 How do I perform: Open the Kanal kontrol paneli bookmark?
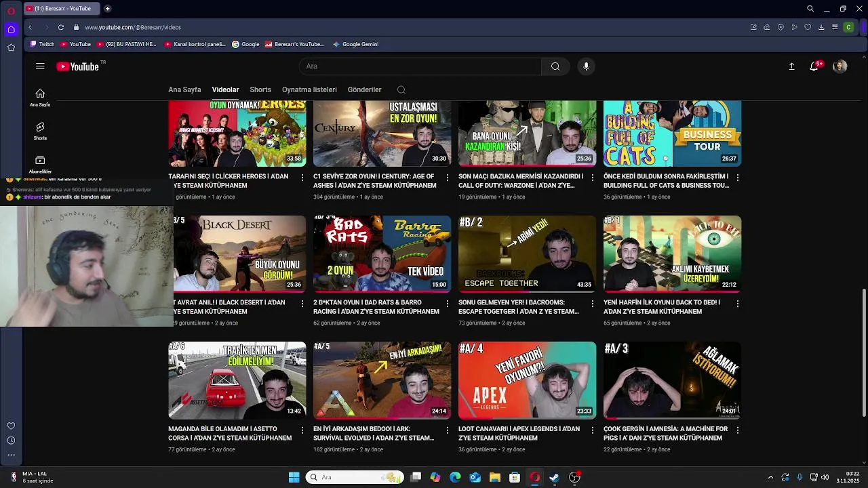[195, 44]
